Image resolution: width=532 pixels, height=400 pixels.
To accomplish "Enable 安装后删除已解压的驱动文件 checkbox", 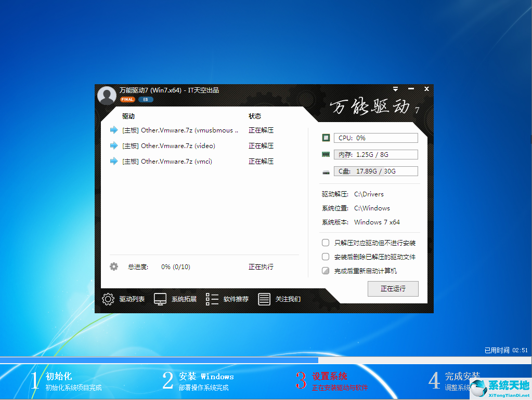I will (326, 257).
